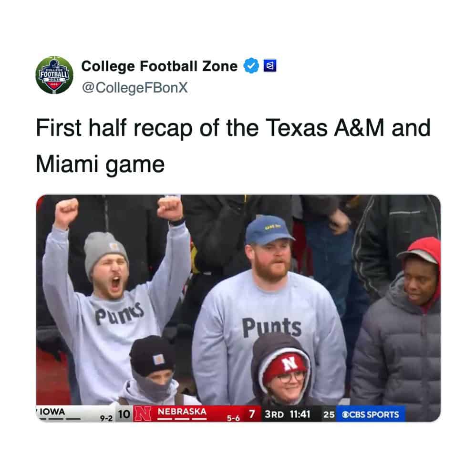Click the blue verified checkmark badge
The height and width of the screenshot is (476, 475).
tap(249, 66)
